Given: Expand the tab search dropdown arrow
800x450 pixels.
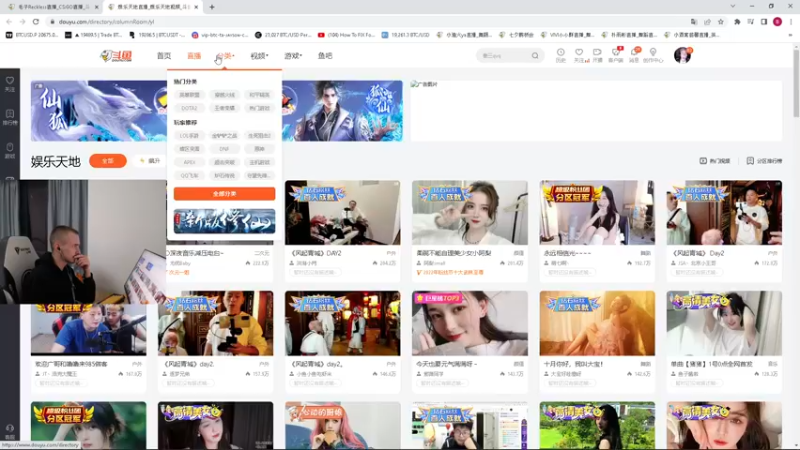Looking at the screenshot, I should [x=733, y=7].
